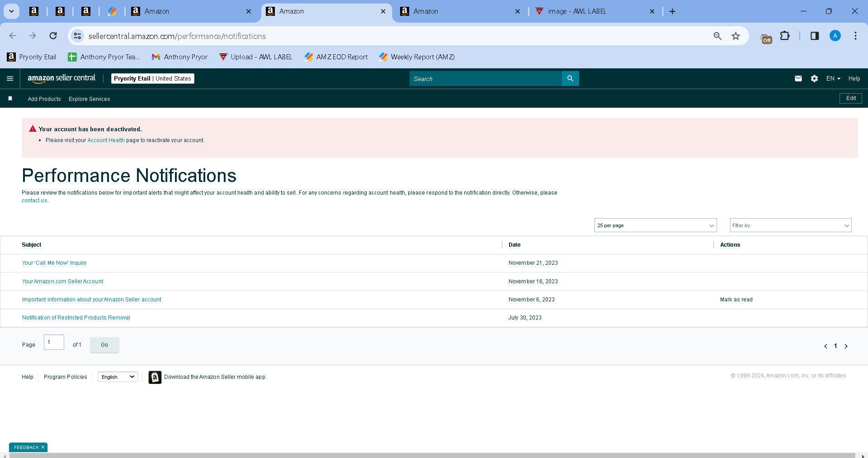Open 'Important information about your Amazon Seller account'
868x458 pixels.
click(x=91, y=300)
